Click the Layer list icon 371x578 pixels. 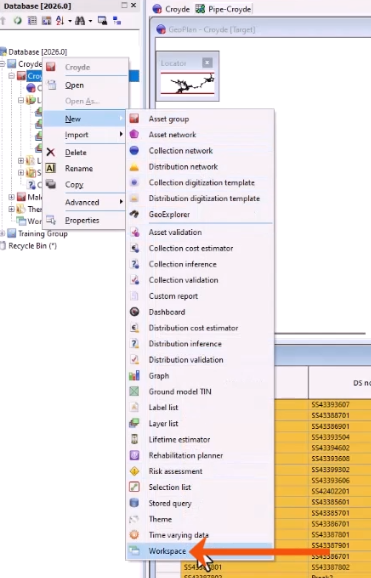coord(134,423)
